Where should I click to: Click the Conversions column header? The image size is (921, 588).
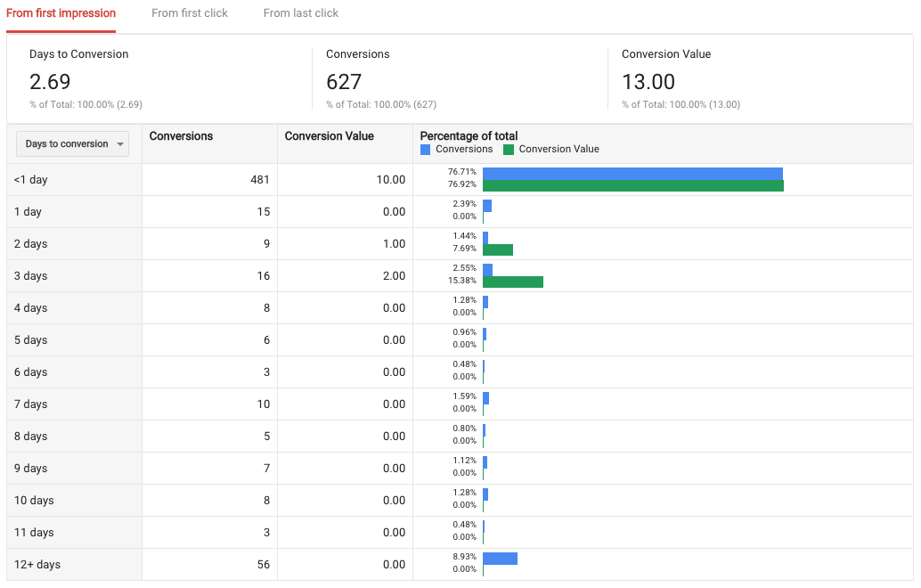click(x=182, y=136)
